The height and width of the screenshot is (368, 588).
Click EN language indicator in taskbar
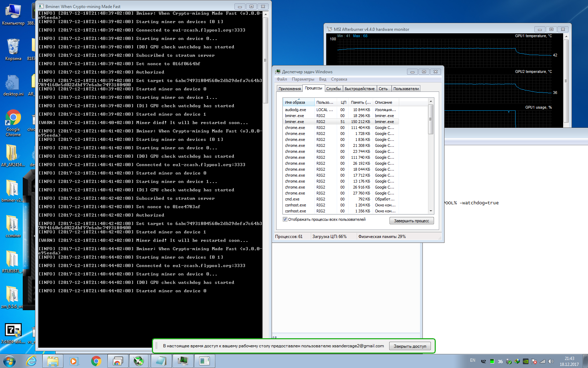[x=472, y=361]
